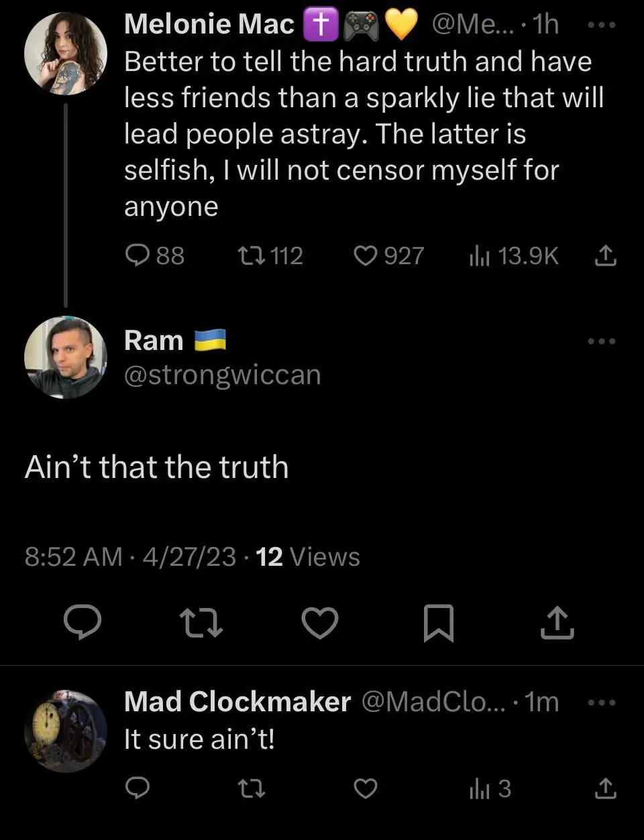The width and height of the screenshot is (644, 840).
Task: Visit @strongwiccan profile handle
Action: 222,375
